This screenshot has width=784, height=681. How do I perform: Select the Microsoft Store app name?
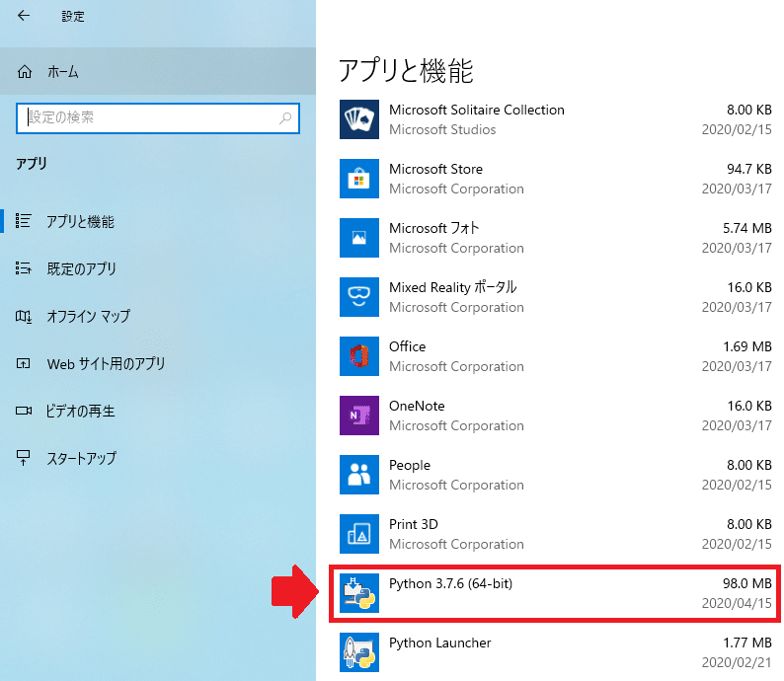point(435,169)
